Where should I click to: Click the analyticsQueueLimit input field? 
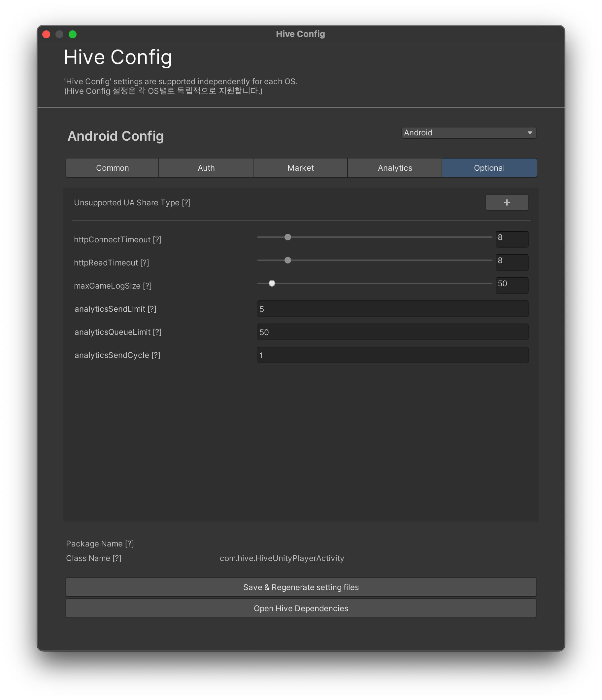392,332
